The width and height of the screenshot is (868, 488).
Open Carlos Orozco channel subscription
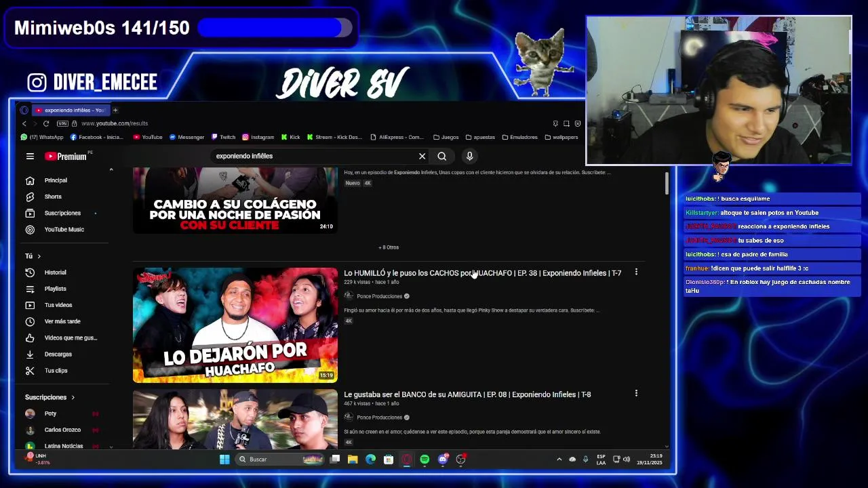[x=62, y=430]
